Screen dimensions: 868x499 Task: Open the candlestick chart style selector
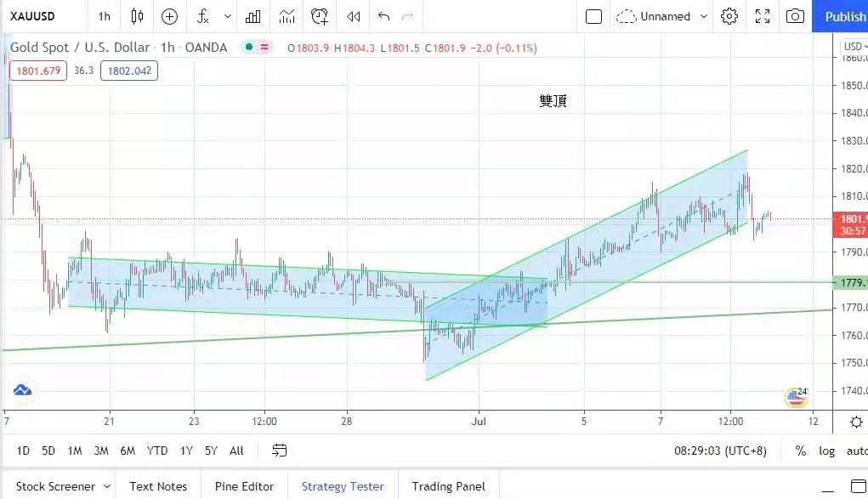coord(138,16)
